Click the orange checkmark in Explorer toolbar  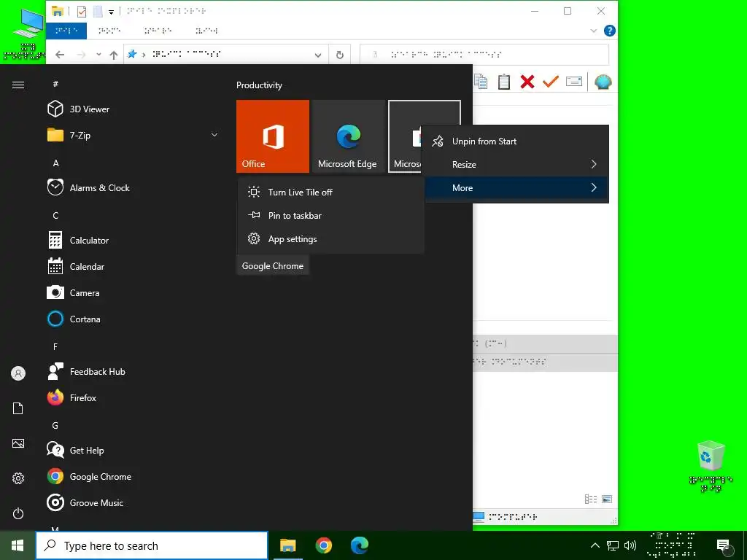[550, 82]
